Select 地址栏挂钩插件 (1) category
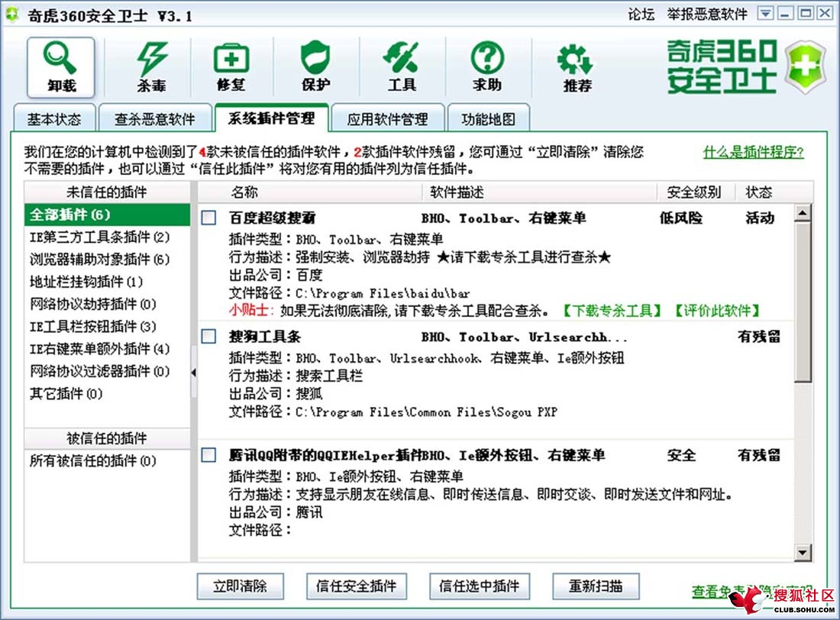 tap(107, 282)
